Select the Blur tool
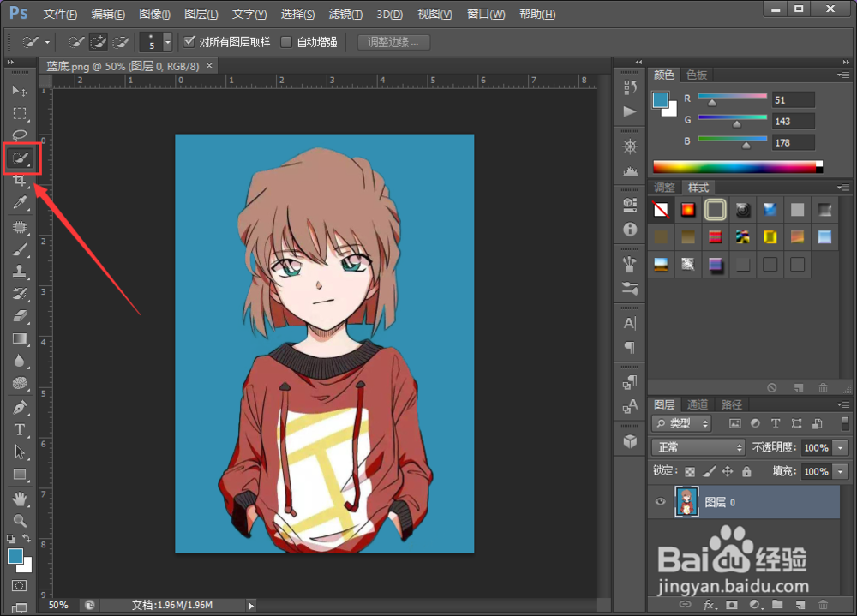The image size is (857, 616). 20,361
